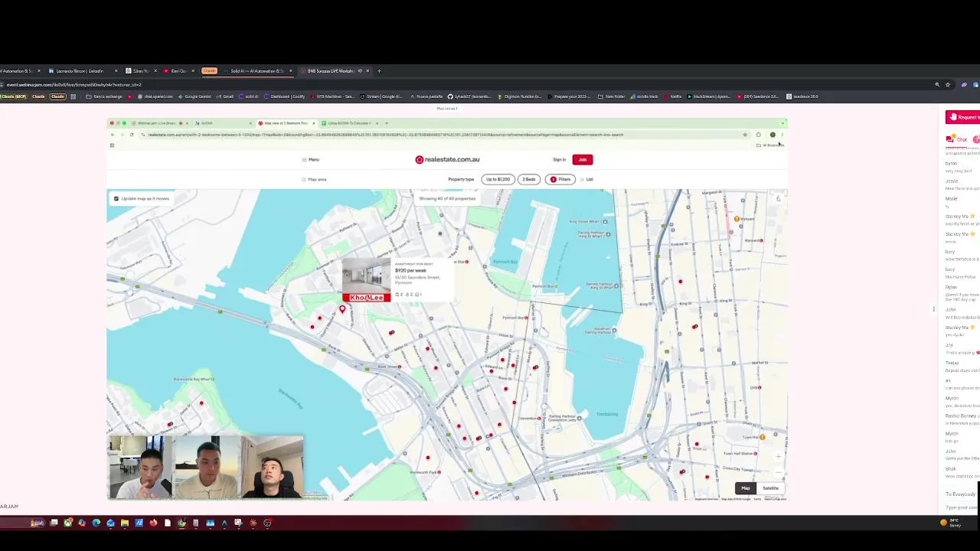
Task: Click the Type your message chat input
Action: pos(962,507)
